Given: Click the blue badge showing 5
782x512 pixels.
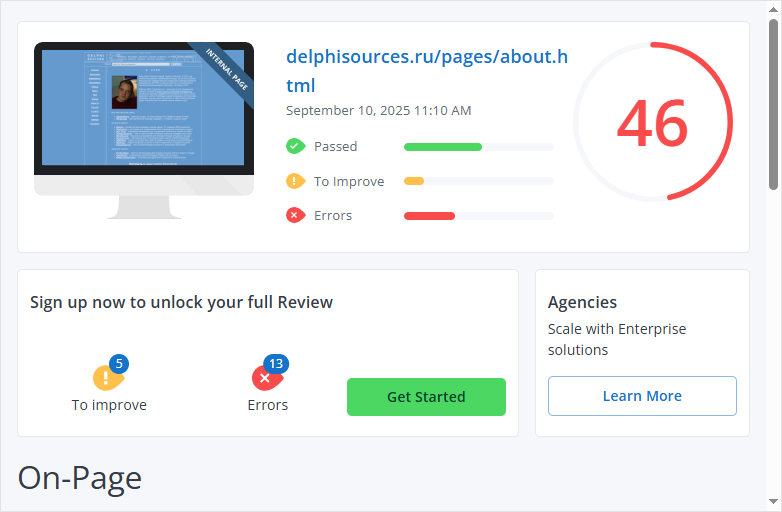Looking at the screenshot, I should tap(119, 363).
